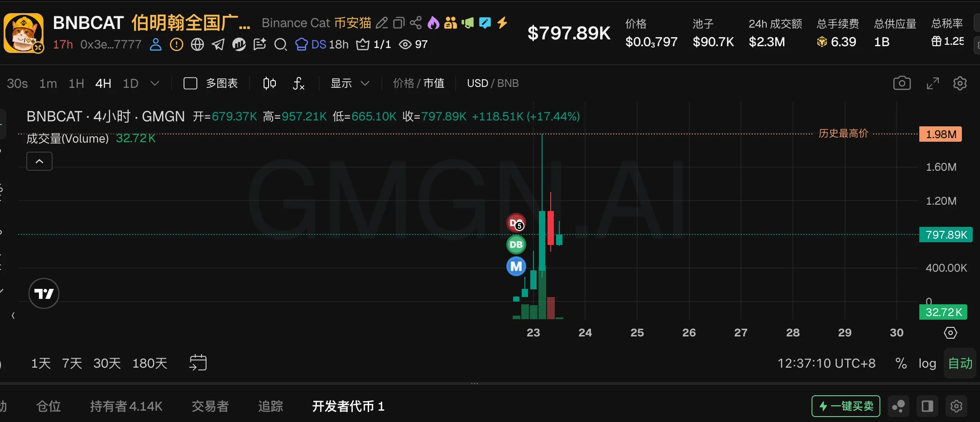
Task: Collapse the indicator legend with the up chevron
Action: pos(39,161)
